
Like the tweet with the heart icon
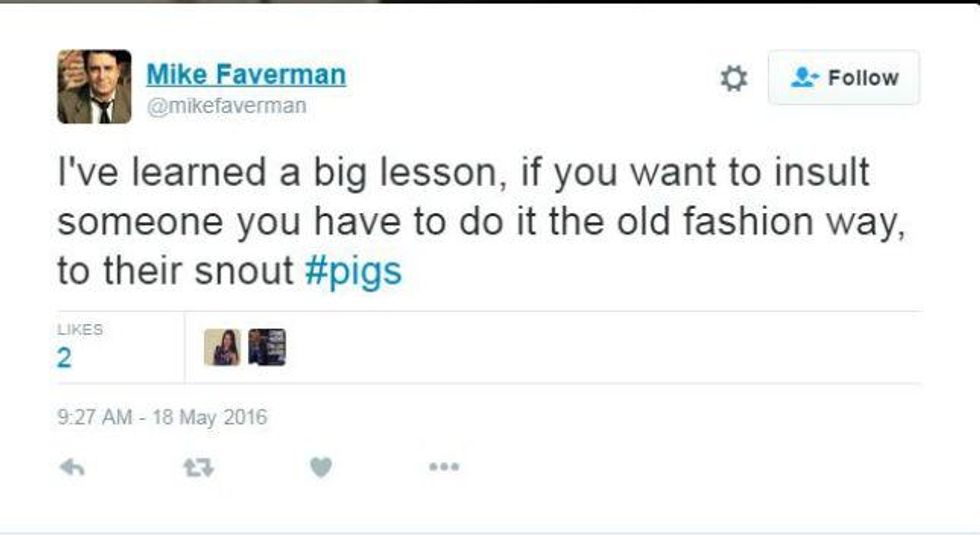click(x=321, y=467)
